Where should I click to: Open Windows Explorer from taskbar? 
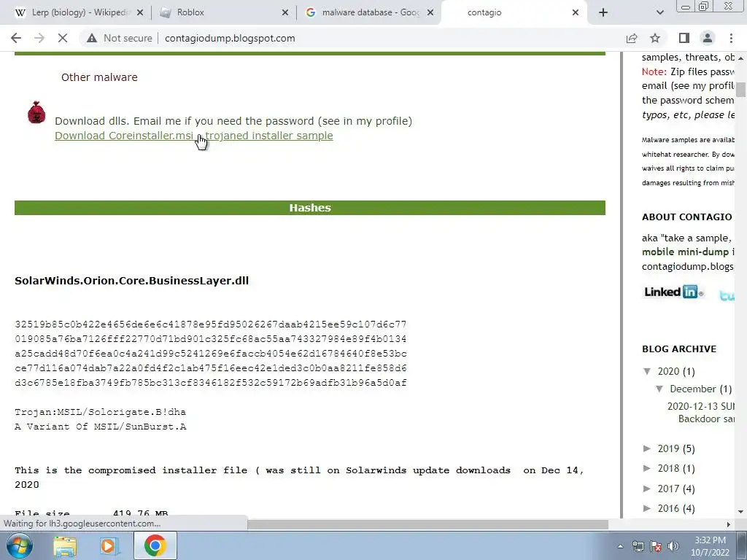(x=65, y=546)
